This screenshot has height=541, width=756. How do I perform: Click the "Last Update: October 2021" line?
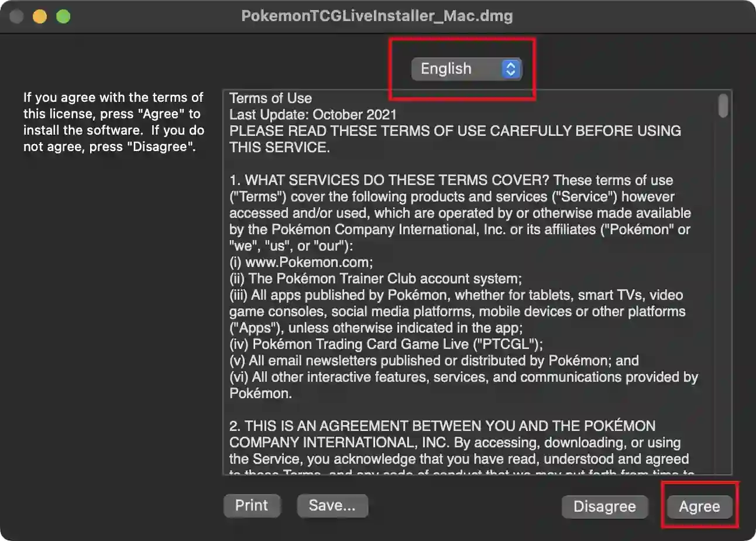(x=313, y=115)
